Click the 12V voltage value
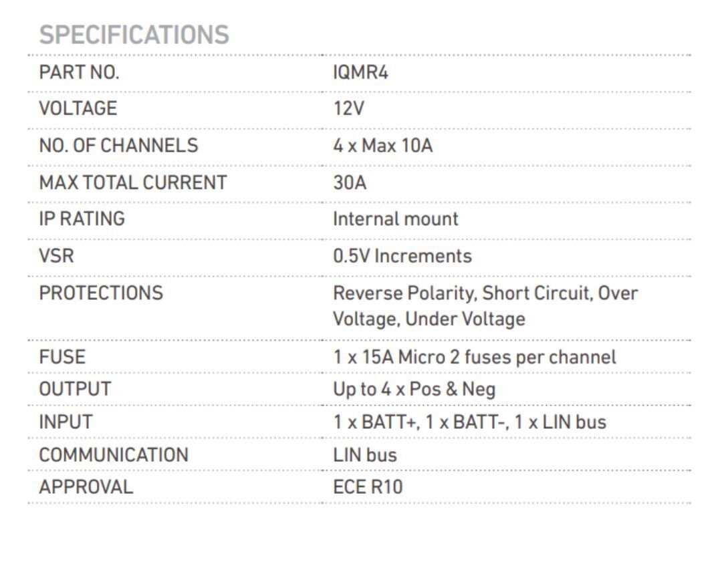Image resolution: width=722 pixels, height=588 pixels. (x=349, y=108)
